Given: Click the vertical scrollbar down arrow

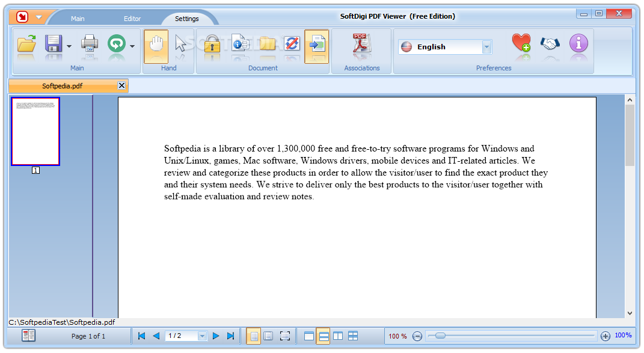Looking at the screenshot, I should tap(630, 313).
